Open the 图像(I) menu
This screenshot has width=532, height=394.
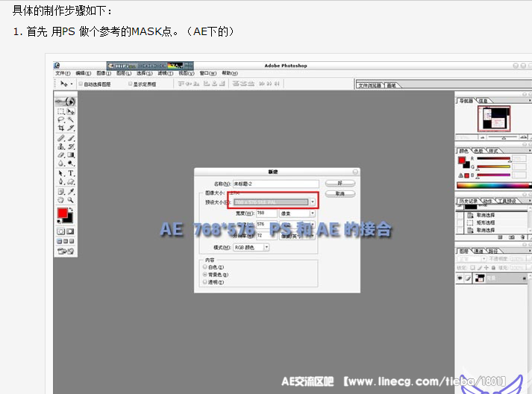click(x=104, y=73)
